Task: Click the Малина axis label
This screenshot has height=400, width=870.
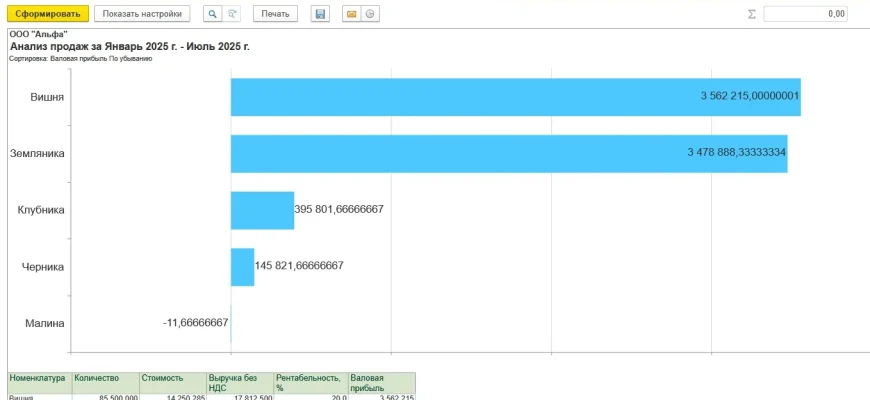Action: click(x=44, y=323)
